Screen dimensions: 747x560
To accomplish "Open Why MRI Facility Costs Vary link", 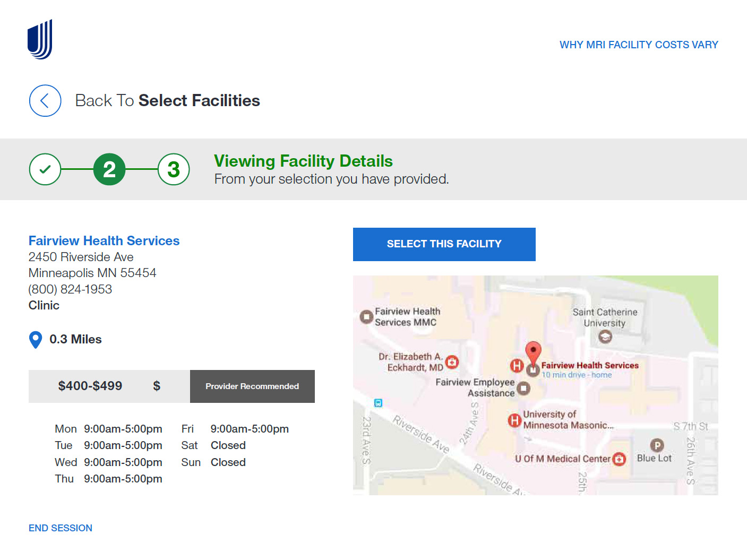I will coord(639,45).
